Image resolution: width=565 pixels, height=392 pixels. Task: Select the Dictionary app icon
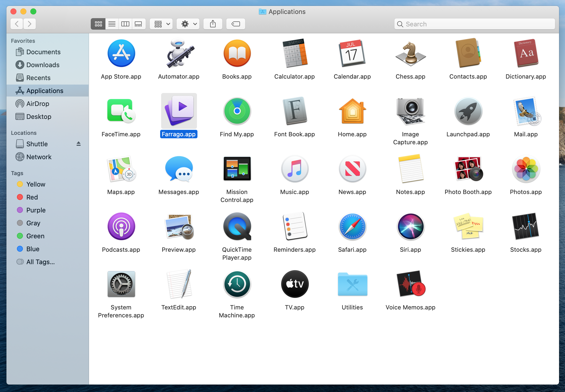point(526,53)
